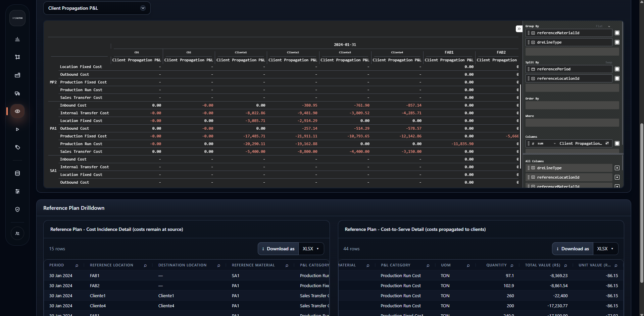Screen dimensions: 644x316
Task: Click the SA1 row group label
Action: click(x=53, y=171)
